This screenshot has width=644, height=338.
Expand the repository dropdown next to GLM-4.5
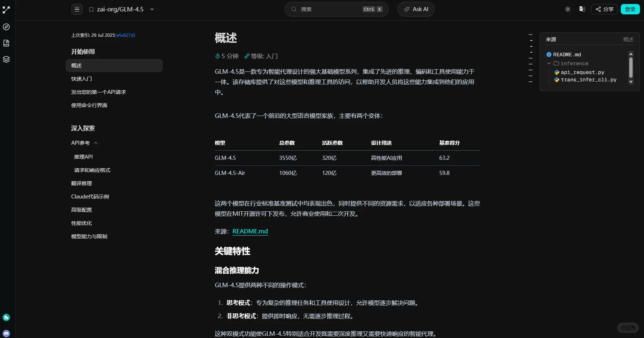(152, 9)
